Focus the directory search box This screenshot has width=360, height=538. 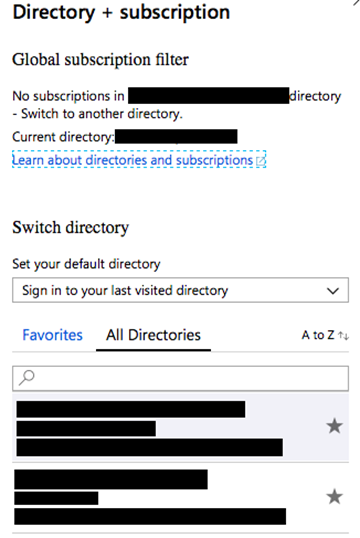181,378
